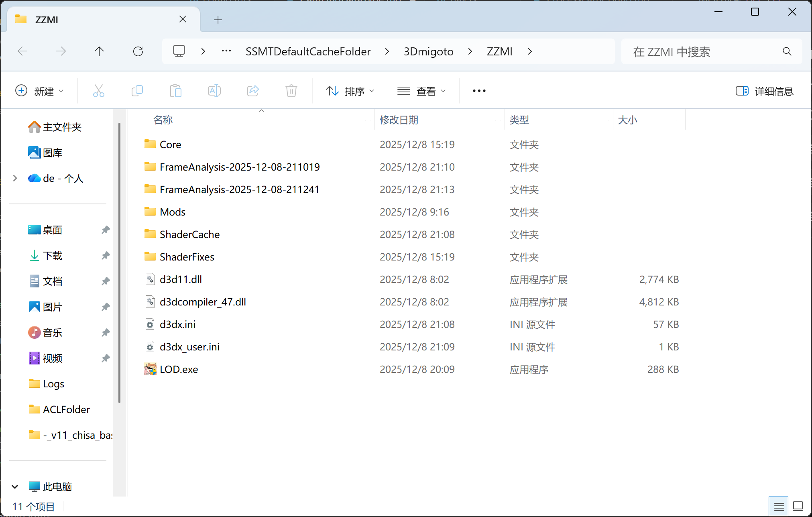Open the 图库 gallery in the sidebar
Viewport: 812px width, 517px height.
click(52, 153)
